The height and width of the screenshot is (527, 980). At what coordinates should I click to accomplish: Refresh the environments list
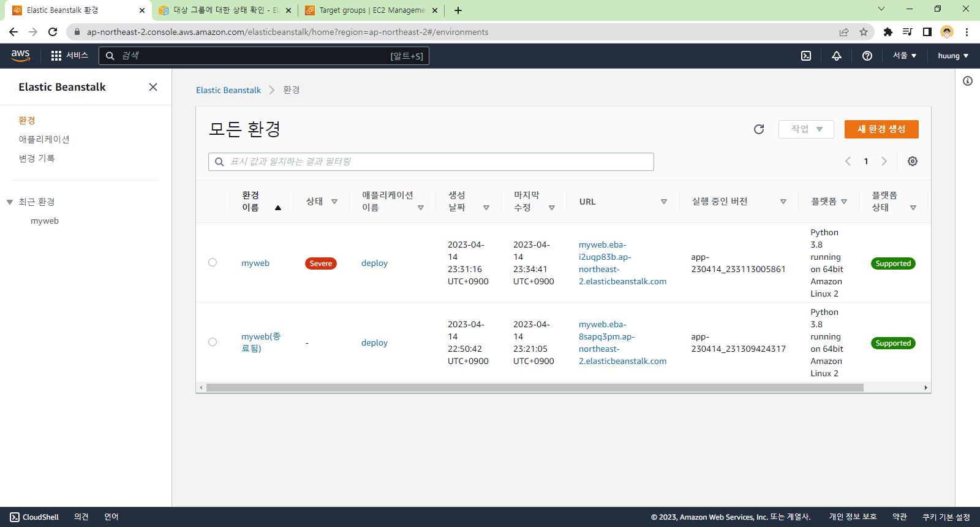(759, 129)
